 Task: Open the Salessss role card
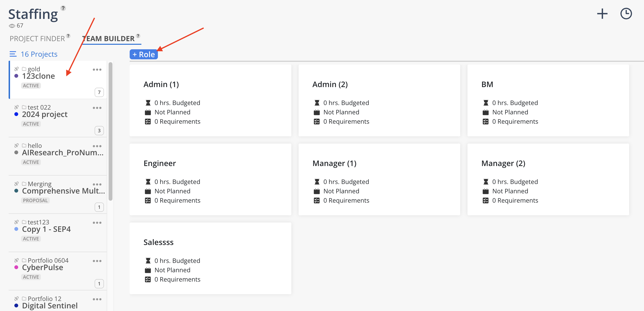click(210, 258)
